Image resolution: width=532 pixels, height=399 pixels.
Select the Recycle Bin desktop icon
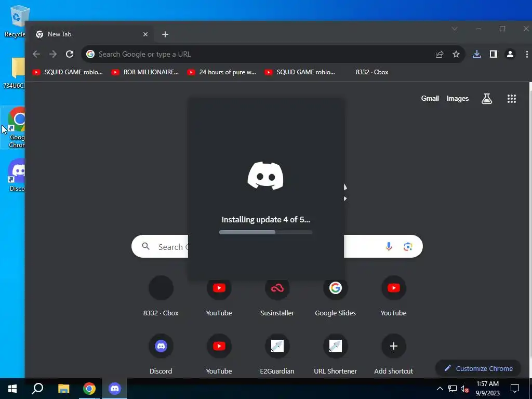(x=15, y=21)
